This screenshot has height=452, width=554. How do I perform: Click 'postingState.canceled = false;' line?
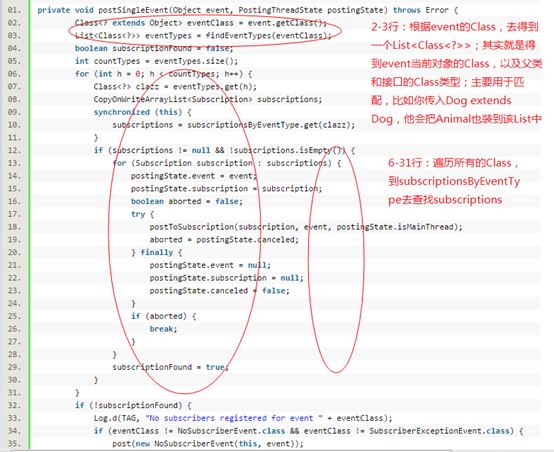click(x=219, y=290)
